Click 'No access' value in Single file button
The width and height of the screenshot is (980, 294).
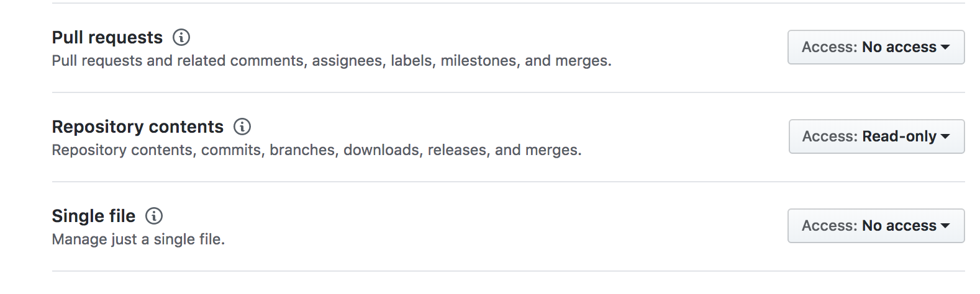899,226
